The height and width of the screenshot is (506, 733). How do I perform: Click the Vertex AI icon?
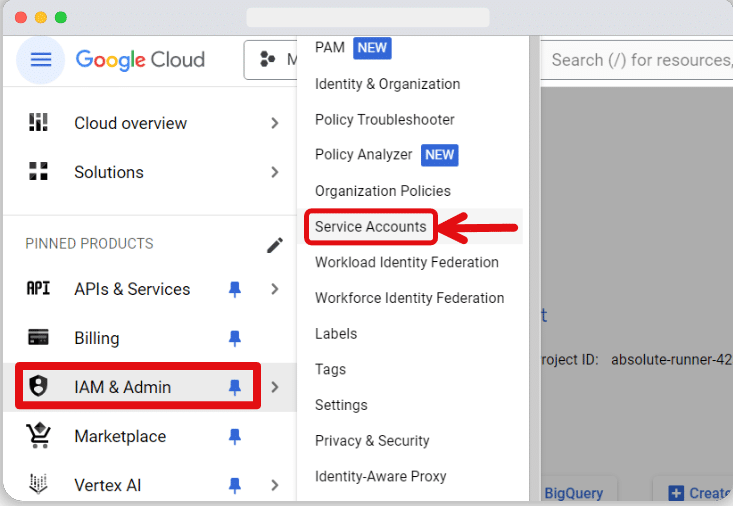(x=38, y=484)
